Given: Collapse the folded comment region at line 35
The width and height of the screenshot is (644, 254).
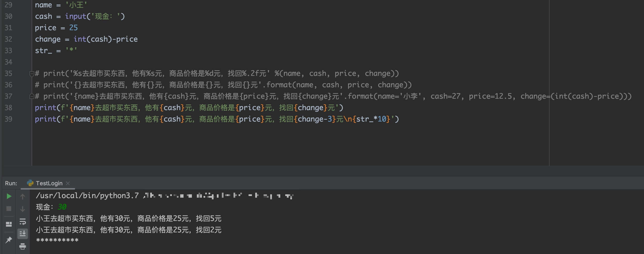Looking at the screenshot, I should 31,73.
